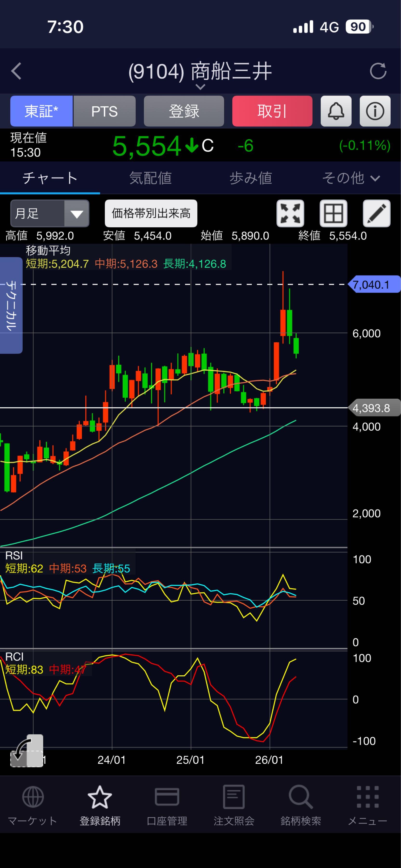Open price alert bell settings

pyautogui.click(x=336, y=111)
